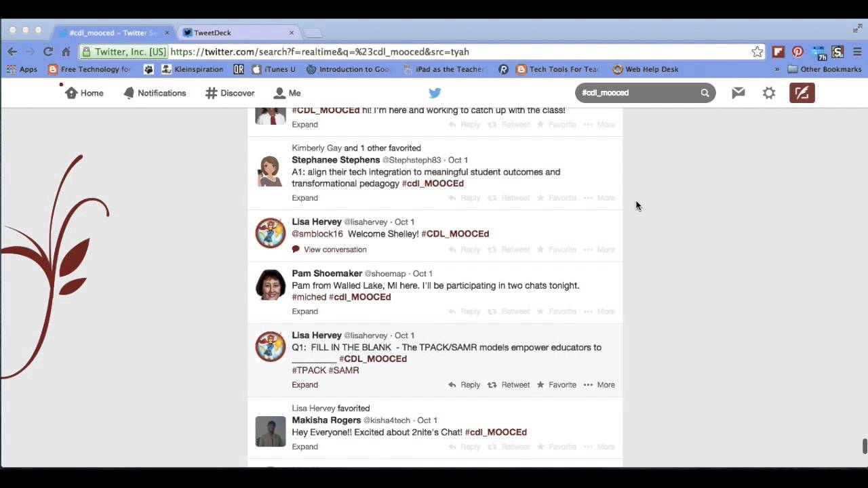Click the browser back arrow
868x488 pixels.
[12, 52]
